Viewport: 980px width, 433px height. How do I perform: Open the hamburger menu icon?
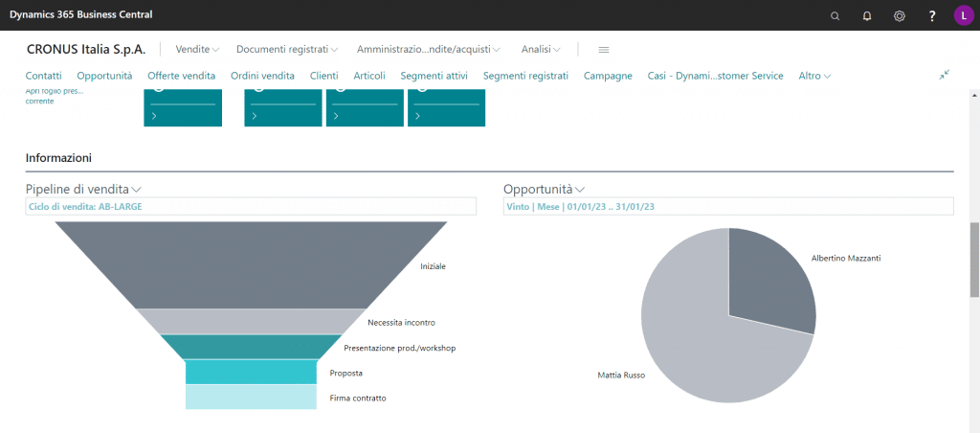(604, 50)
